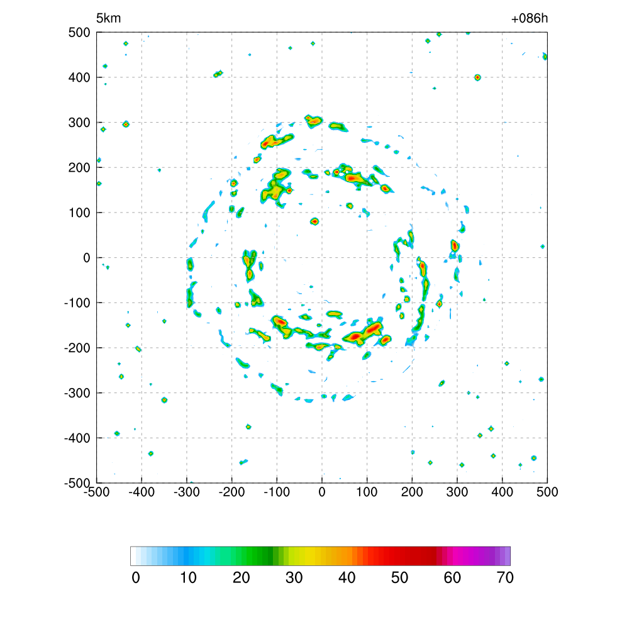This screenshot has width=644, height=644.
Task: Click the x-axis tick label '-100'
Action: pyautogui.click(x=277, y=492)
